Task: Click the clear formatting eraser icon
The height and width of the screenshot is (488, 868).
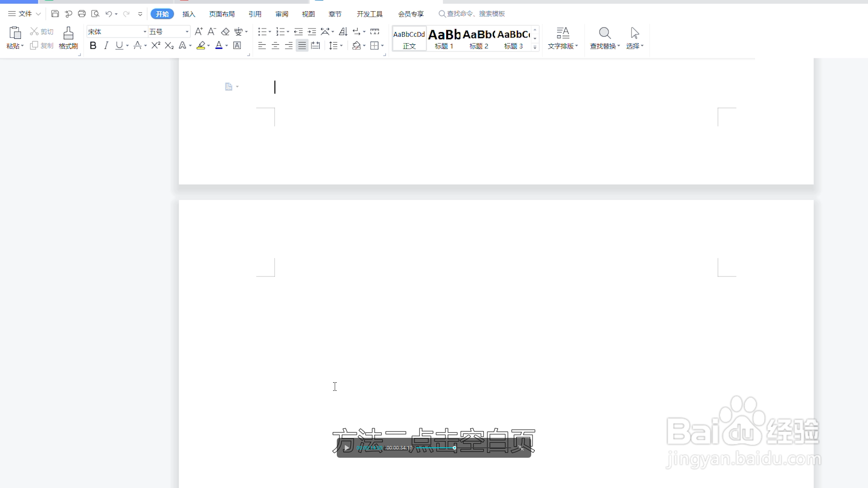Action: 225,32
